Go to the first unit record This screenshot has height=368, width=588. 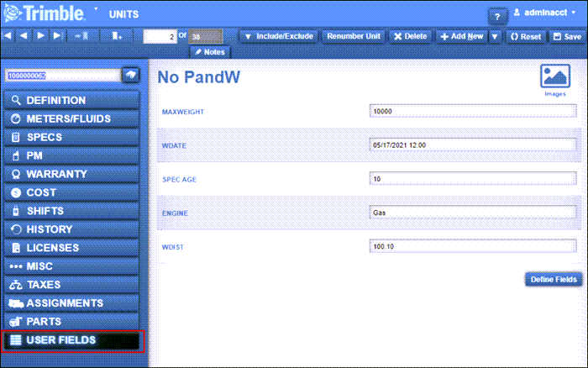click(x=8, y=36)
